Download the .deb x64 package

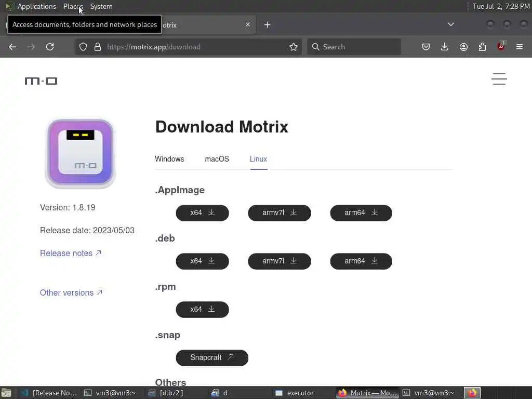tap(202, 261)
